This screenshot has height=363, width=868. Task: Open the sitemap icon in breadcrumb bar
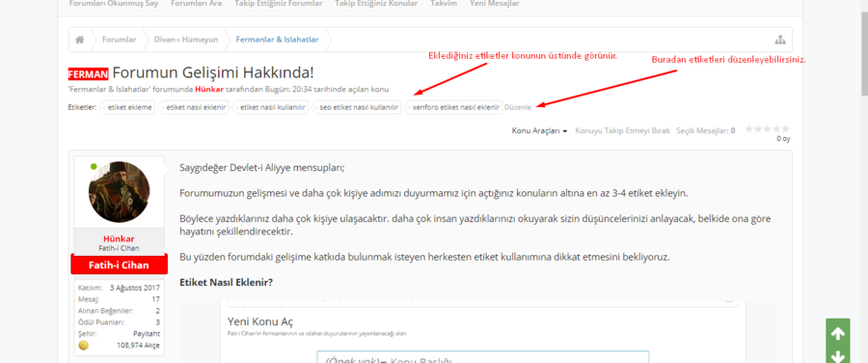point(780,40)
